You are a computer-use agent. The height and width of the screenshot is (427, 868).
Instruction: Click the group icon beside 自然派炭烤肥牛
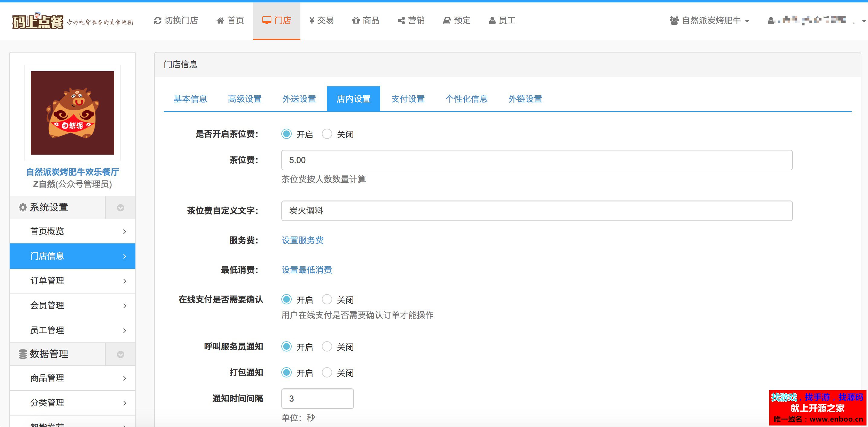point(674,21)
